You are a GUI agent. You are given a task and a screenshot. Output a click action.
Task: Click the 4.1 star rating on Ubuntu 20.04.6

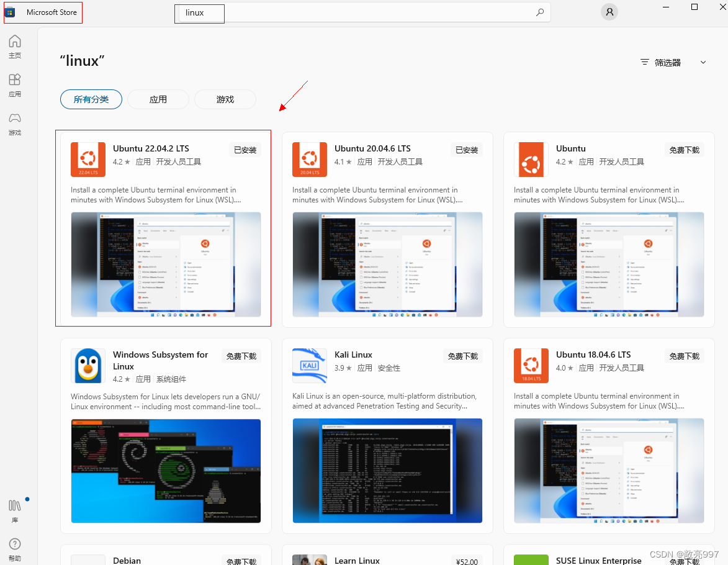[343, 161]
